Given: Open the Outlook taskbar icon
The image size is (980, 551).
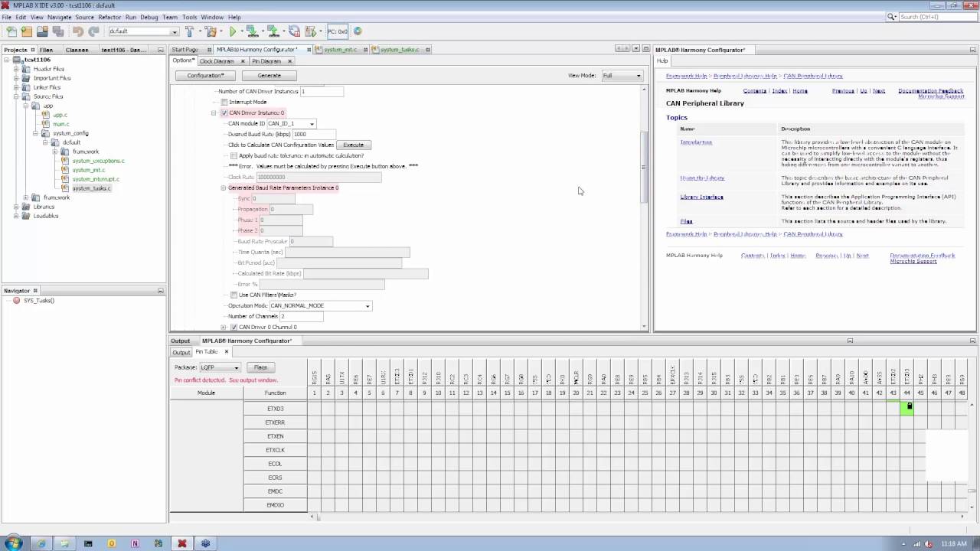Looking at the screenshot, I should point(112,543).
